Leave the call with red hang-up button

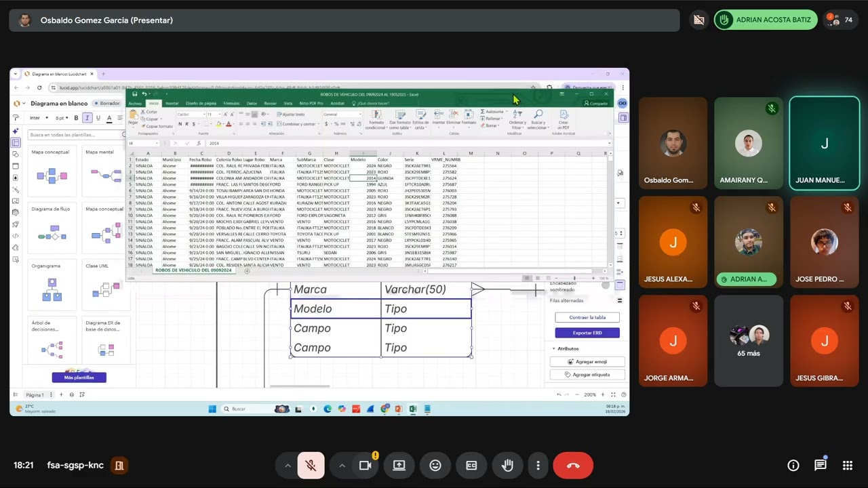tap(573, 466)
